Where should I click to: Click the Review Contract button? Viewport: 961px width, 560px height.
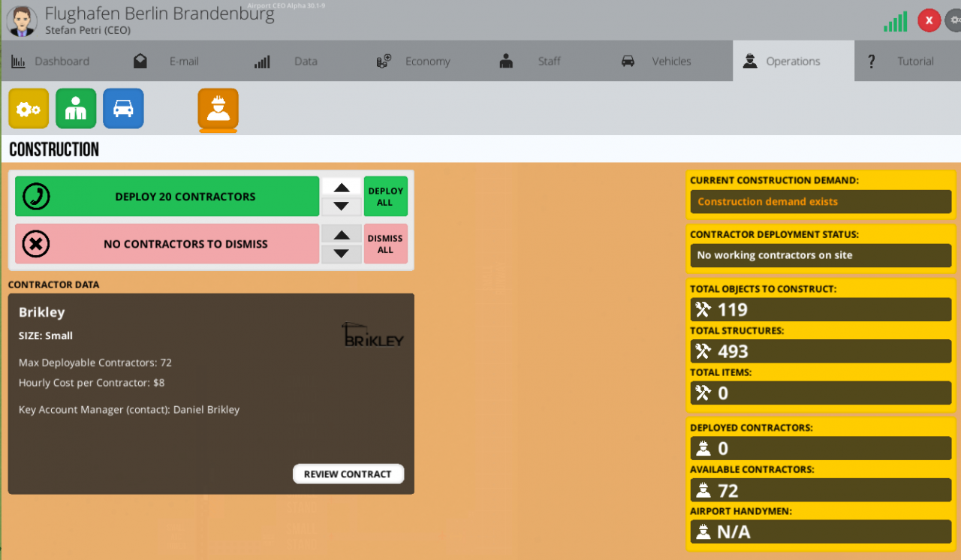348,474
